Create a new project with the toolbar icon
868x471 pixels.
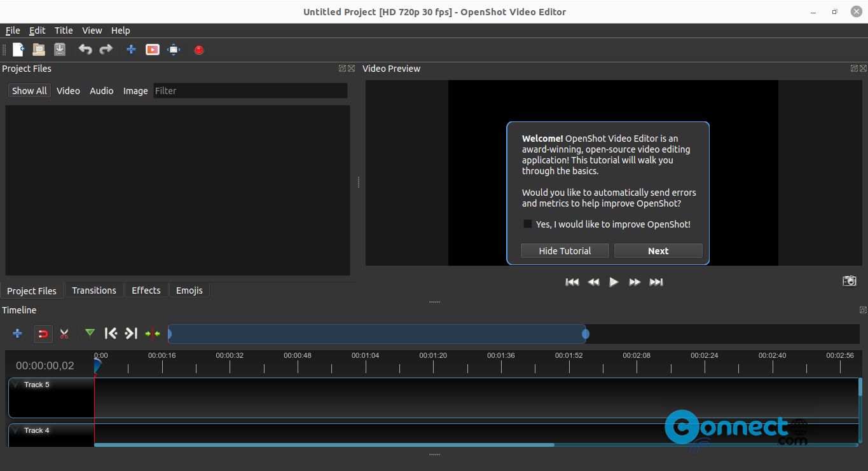coord(18,50)
